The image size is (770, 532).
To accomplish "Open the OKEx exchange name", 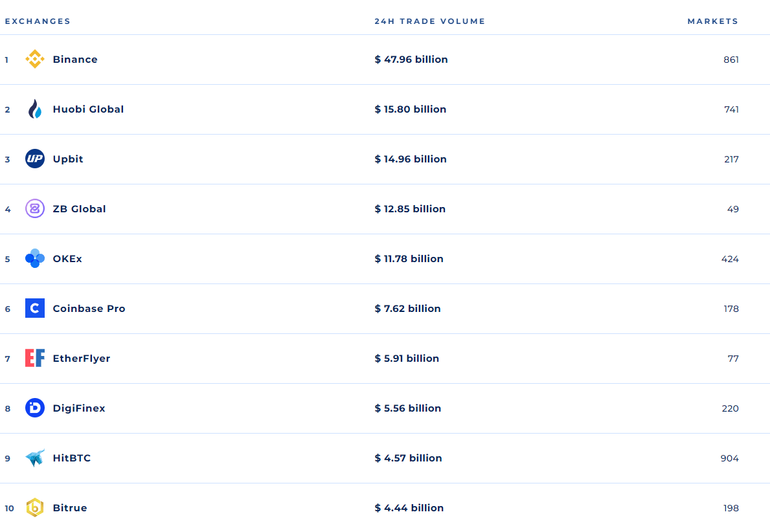I will (67, 259).
